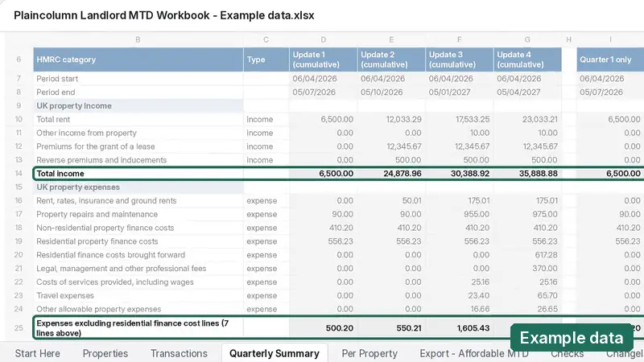Image resolution: width=644 pixels, height=362 pixels.
Task: Select the Travel expenses label
Action: coord(138,295)
